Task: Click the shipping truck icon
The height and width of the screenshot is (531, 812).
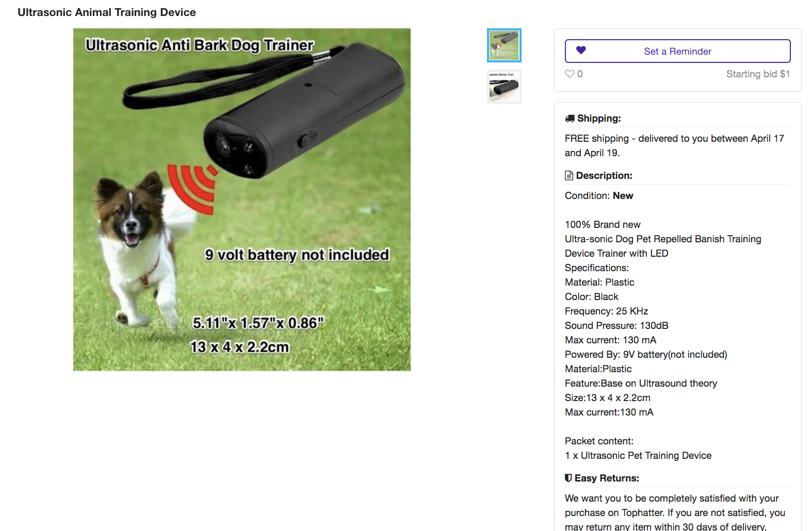Action: pos(570,118)
